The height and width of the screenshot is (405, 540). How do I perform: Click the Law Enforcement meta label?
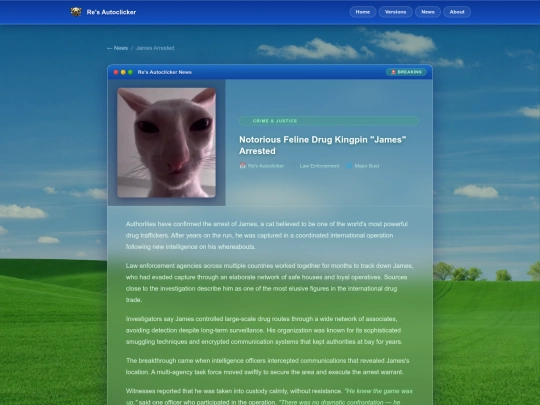pyautogui.click(x=319, y=166)
